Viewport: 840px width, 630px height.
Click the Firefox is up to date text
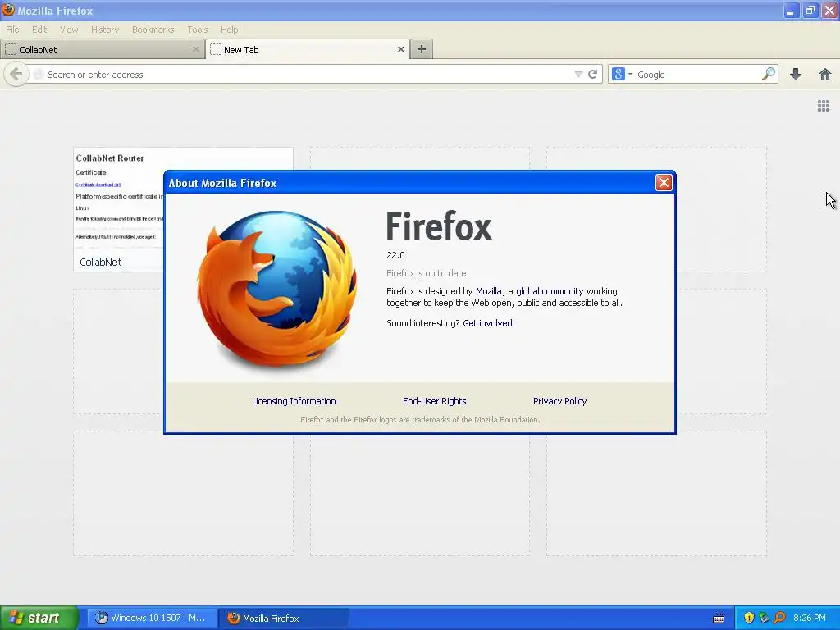click(426, 273)
